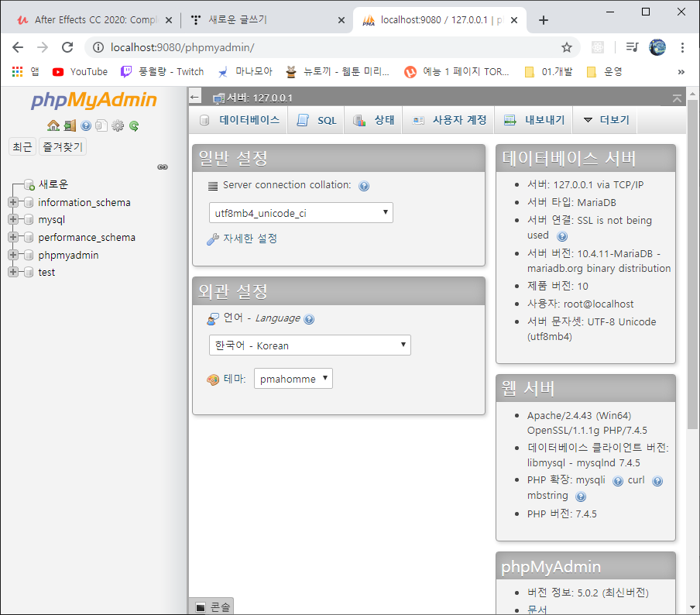Click help icon next to mbstring extension
Screen dimensions: 700x615
click(580, 496)
